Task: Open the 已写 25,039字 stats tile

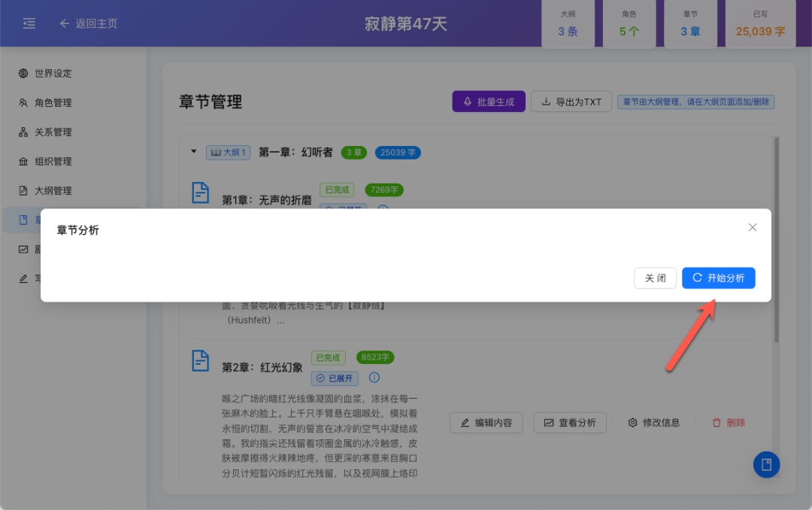Action: (760, 23)
